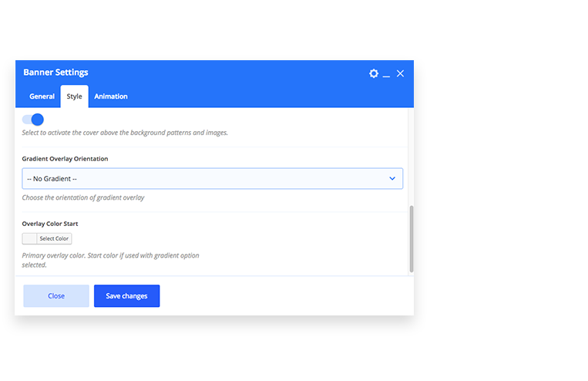This screenshot has width=588, height=381.
Task: Click the vertical scrollbar thumb
Action: point(412,239)
